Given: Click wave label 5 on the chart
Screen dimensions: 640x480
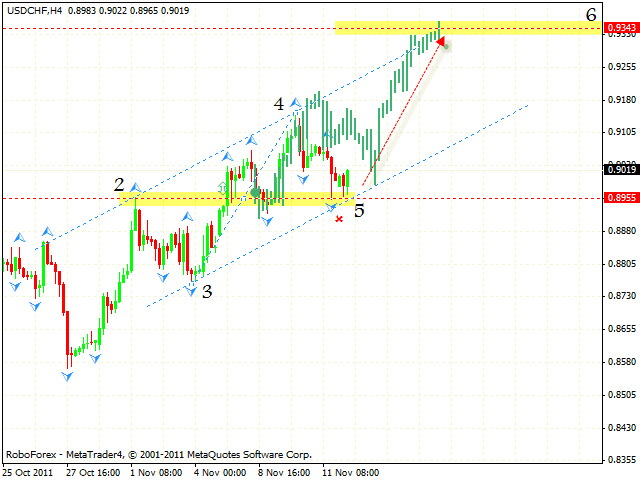Looking at the screenshot, I should (359, 211).
